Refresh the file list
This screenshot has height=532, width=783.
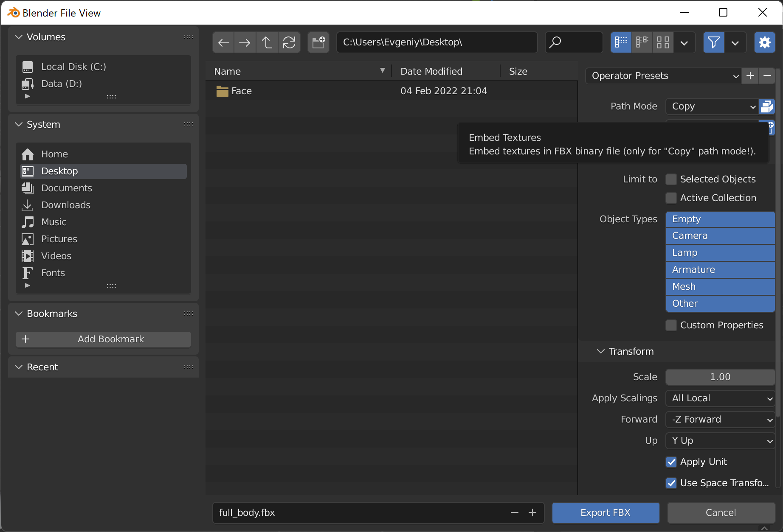(x=289, y=42)
